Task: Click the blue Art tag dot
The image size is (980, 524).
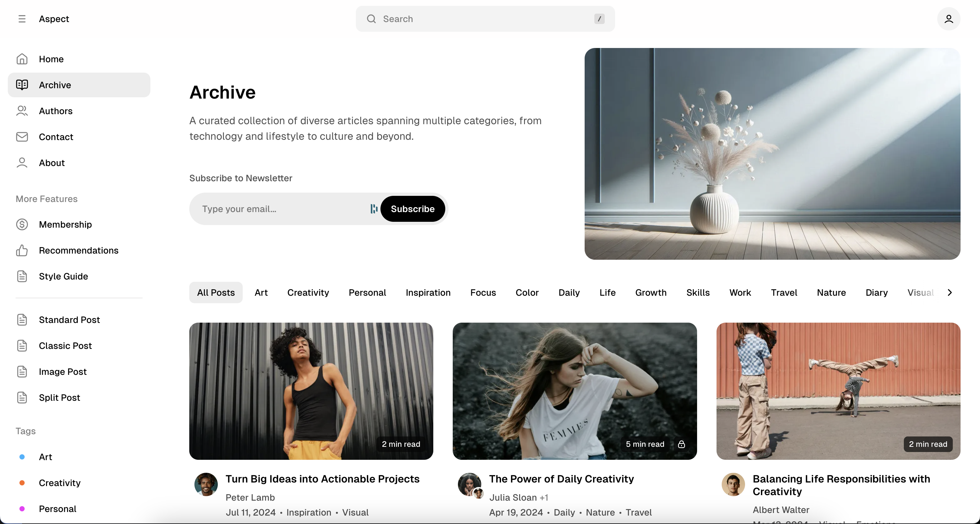Action: (22, 457)
